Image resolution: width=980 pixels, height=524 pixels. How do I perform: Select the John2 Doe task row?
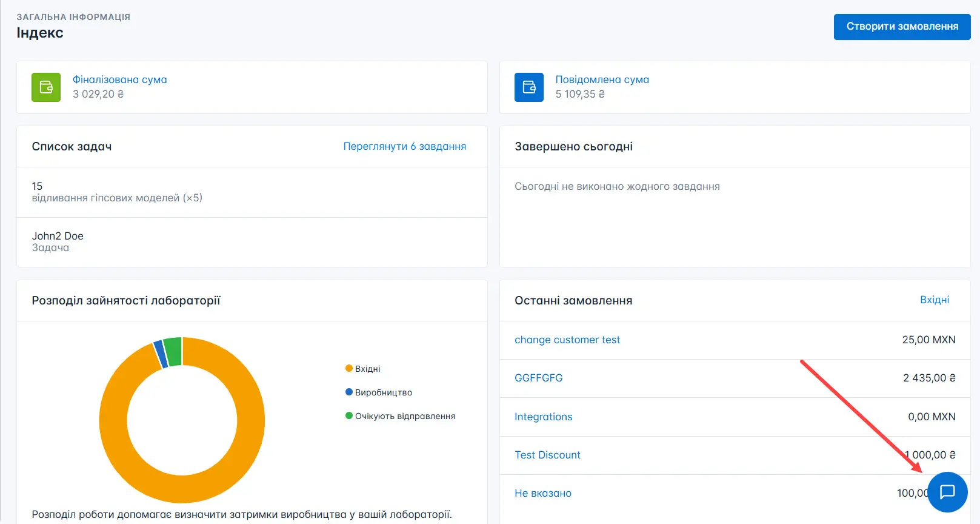[x=58, y=241]
